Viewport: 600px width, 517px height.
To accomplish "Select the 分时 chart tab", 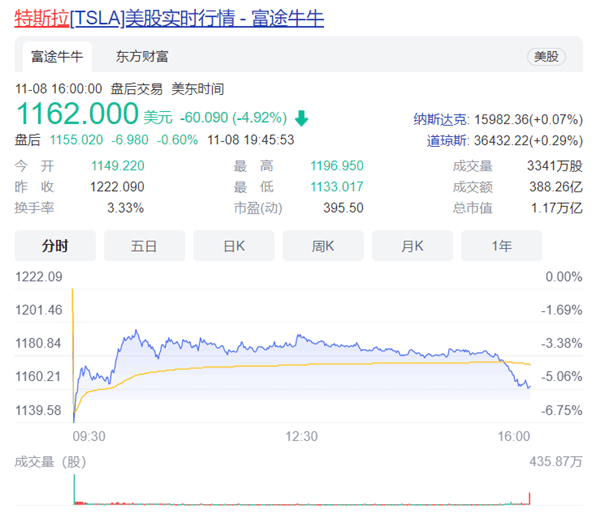I will [55, 246].
